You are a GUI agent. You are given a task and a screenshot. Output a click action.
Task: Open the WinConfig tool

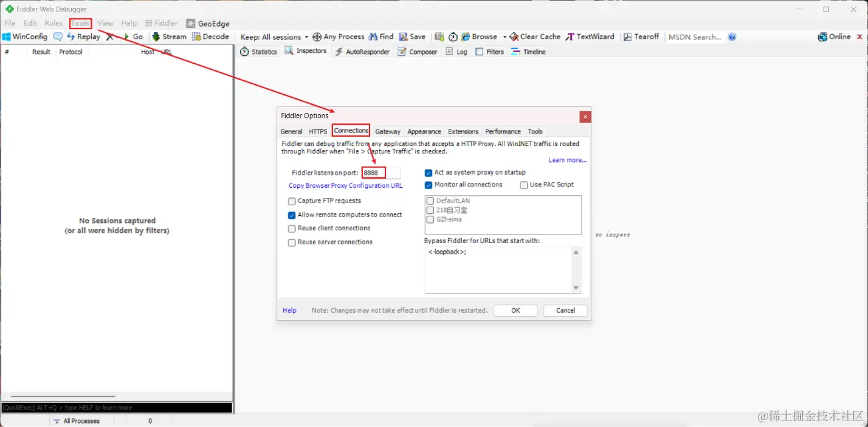[x=25, y=37]
